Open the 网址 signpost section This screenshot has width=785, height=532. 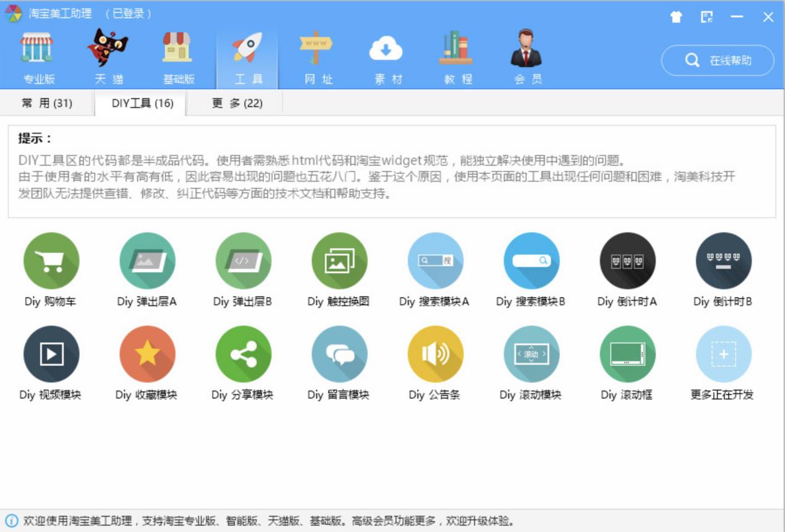318,57
